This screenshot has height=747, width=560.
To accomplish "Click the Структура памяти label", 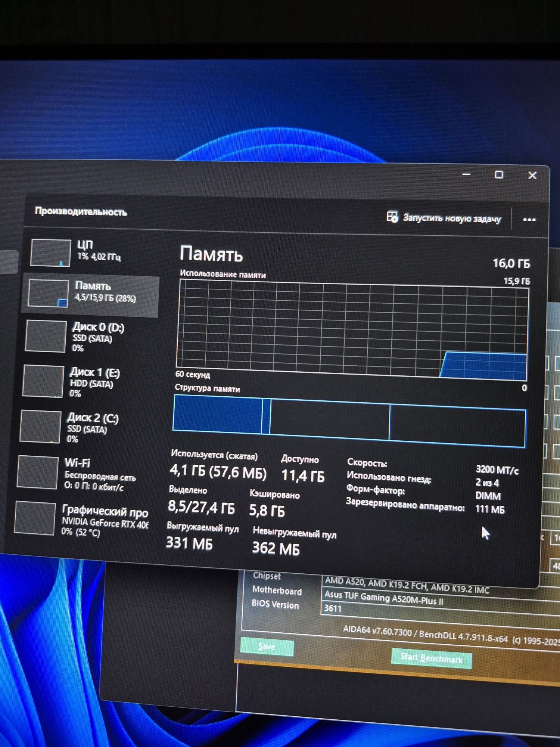I will [x=207, y=388].
